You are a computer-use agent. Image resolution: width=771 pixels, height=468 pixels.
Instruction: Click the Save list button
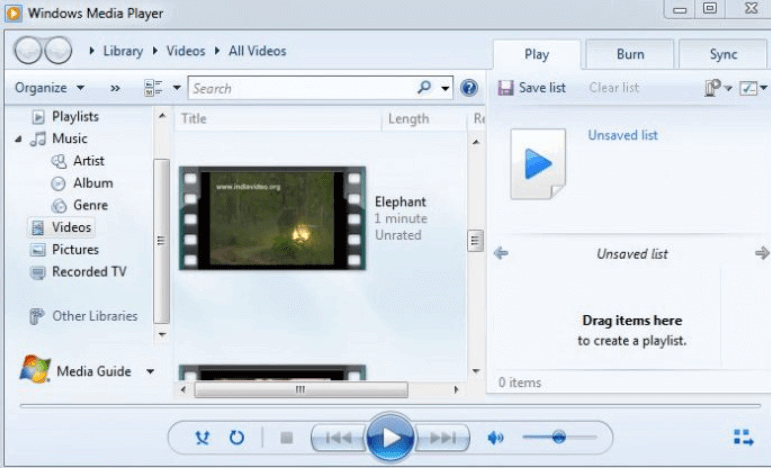pos(532,88)
